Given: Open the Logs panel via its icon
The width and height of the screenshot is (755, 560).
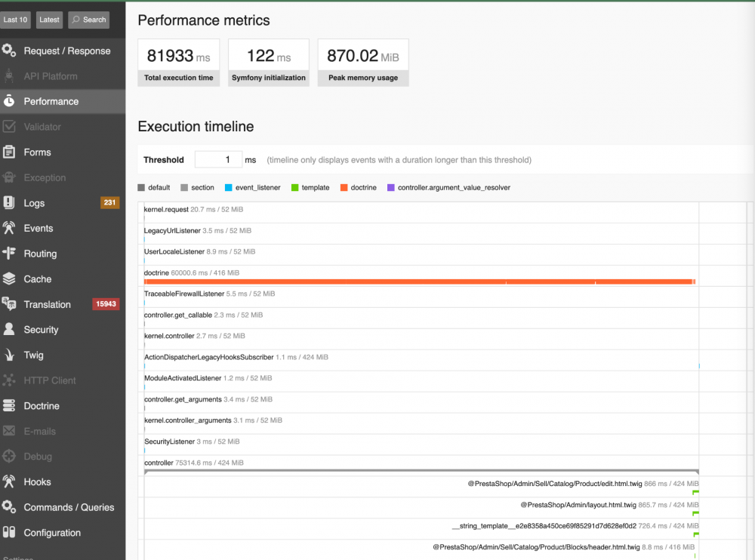Looking at the screenshot, I should pos(9,202).
